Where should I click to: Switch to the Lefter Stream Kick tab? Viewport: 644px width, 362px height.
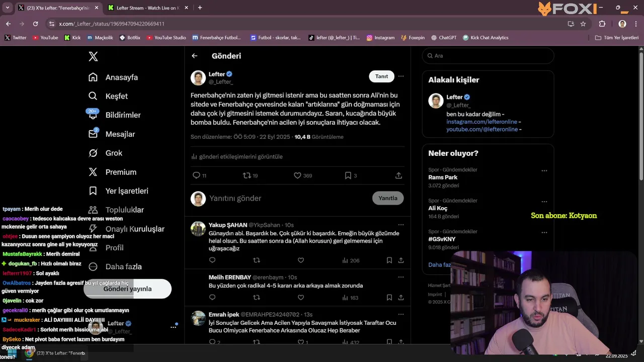click(147, 8)
